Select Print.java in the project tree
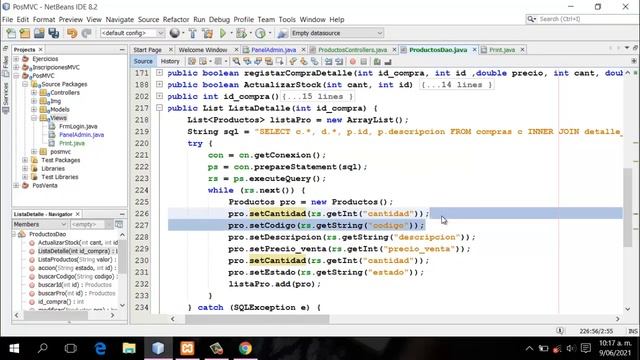This screenshot has width=640, height=360. point(72,143)
